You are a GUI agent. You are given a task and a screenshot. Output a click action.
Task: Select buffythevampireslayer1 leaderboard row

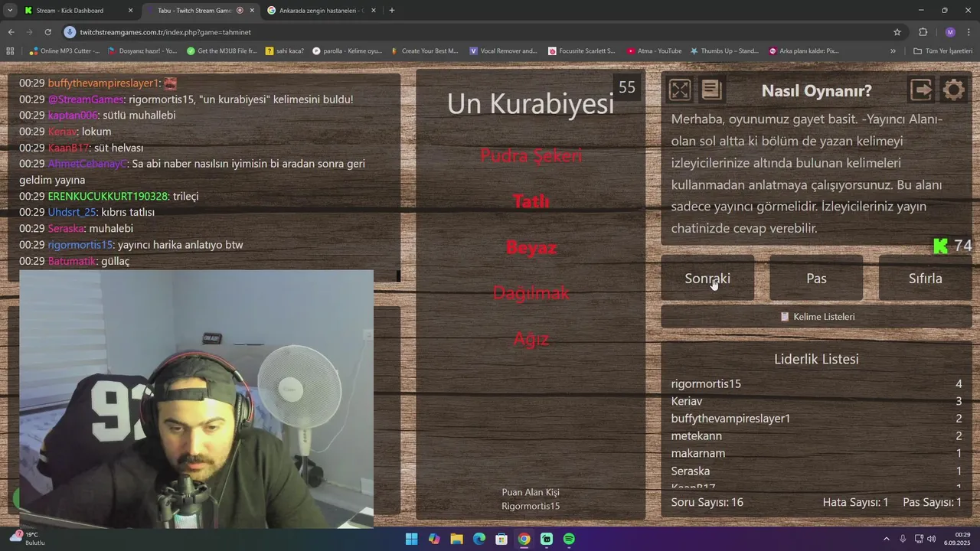pyautogui.click(x=816, y=419)
